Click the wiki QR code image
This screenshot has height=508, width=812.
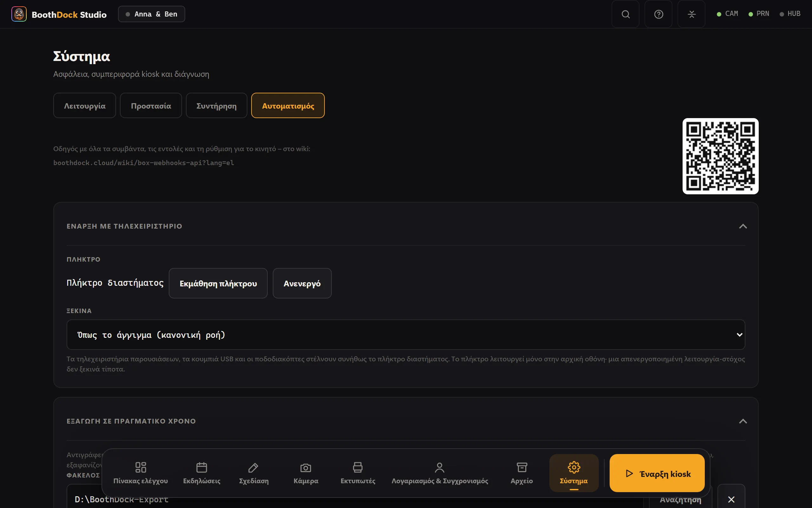(720, 156)
